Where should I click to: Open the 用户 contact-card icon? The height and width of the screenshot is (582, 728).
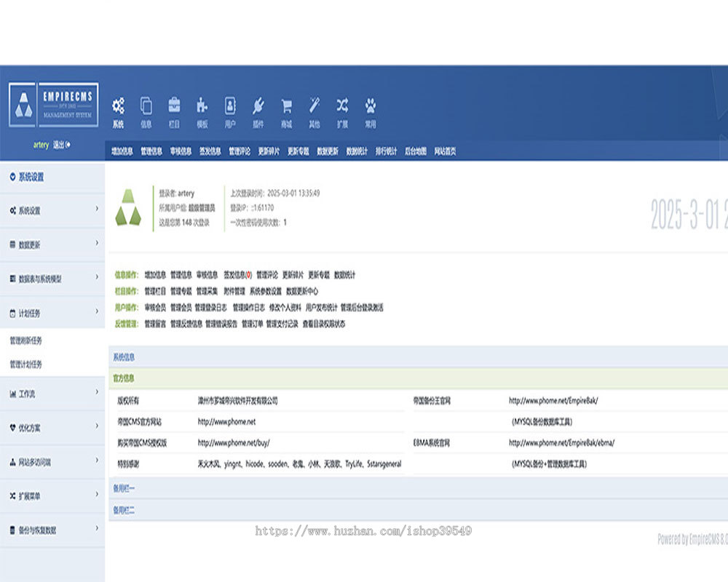click(x=230, y=105)
